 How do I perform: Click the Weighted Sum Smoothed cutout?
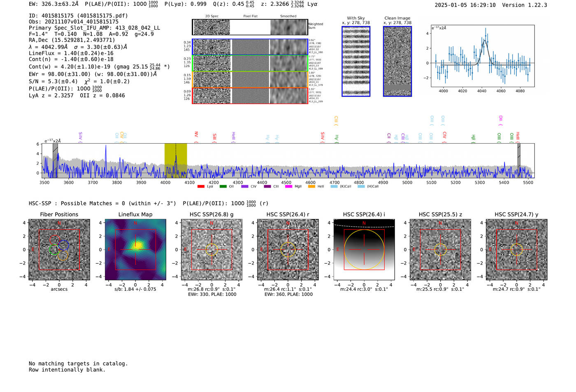point(289,27)
